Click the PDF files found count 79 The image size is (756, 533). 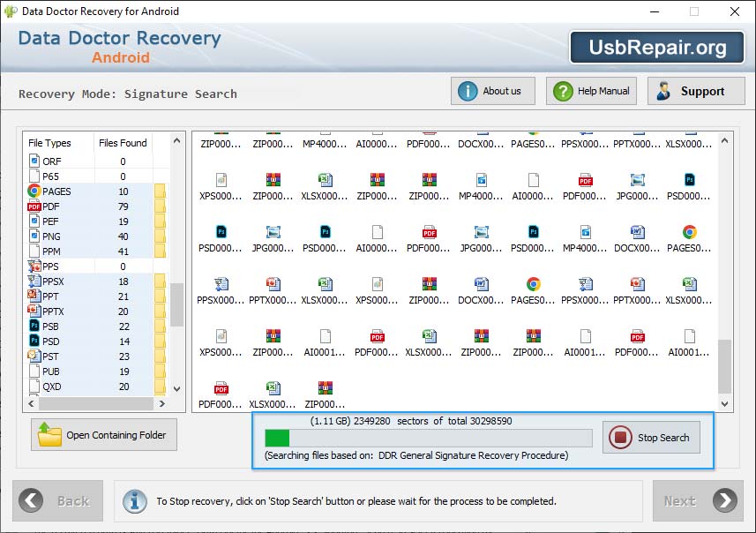pos(124,206)
